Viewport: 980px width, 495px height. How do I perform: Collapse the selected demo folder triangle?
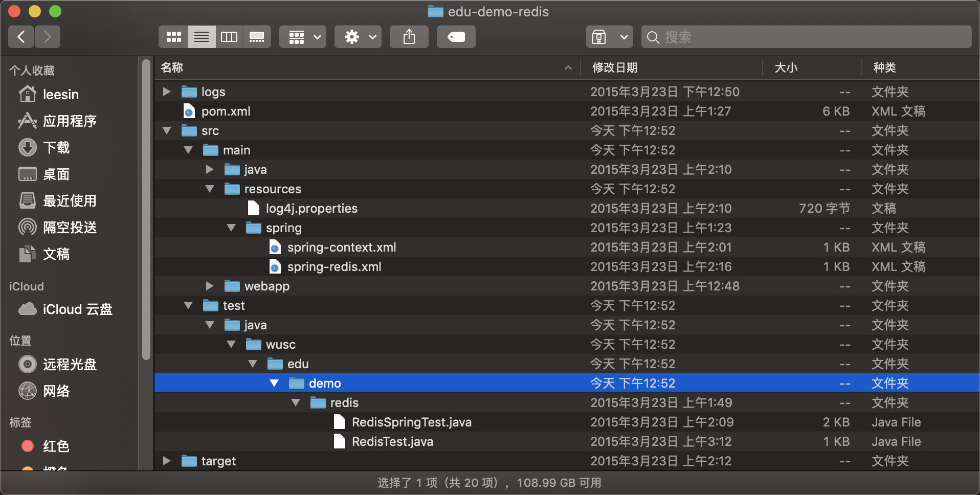click(x=274, y=383)
